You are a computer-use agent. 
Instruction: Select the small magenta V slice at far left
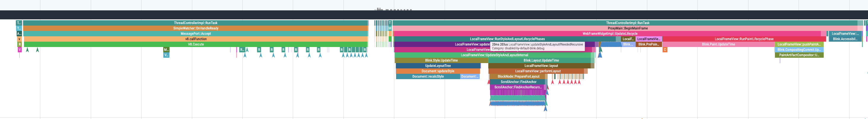[x=20, y=50]
